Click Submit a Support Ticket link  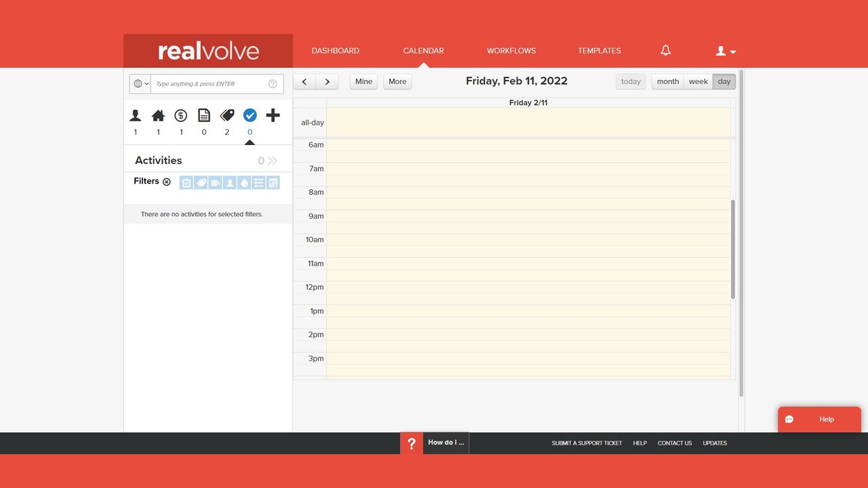[x=587, y=443]
